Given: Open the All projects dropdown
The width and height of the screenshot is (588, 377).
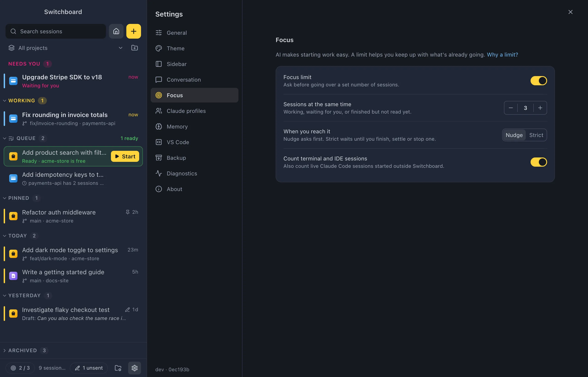Looking at the screenshot, I should [x=66, y=48].
